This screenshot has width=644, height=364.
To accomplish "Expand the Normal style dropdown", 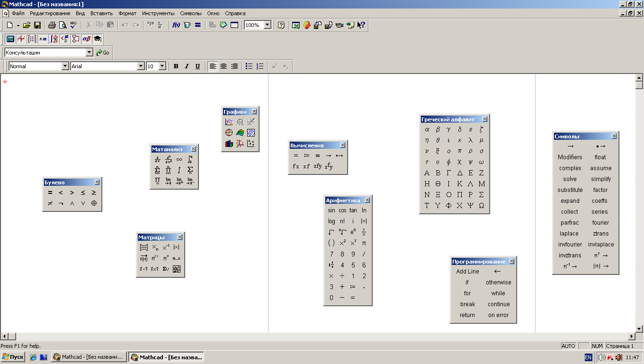I will coord(65,66).
